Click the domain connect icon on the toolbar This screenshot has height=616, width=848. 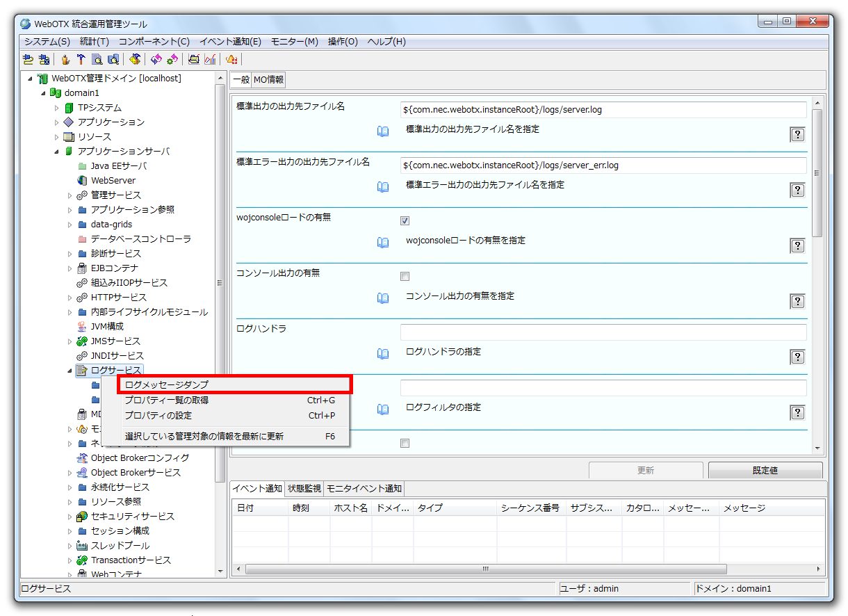[x=27, y=59]
